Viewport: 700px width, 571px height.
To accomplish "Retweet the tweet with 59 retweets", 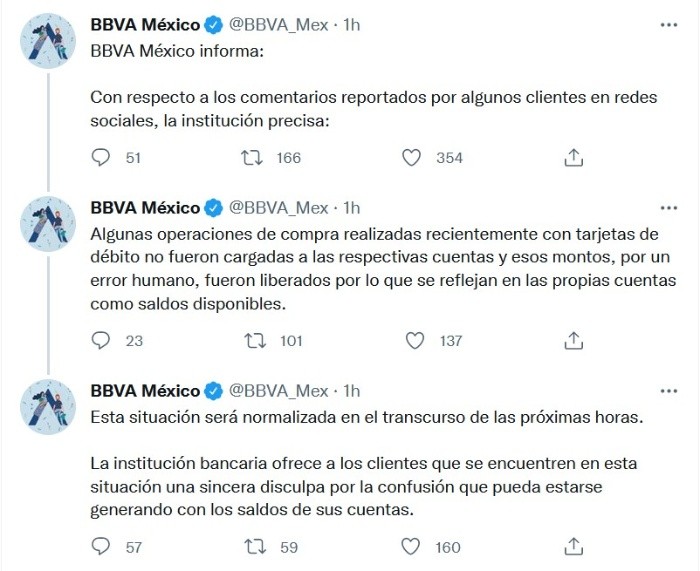I will [x=254, y=547].
